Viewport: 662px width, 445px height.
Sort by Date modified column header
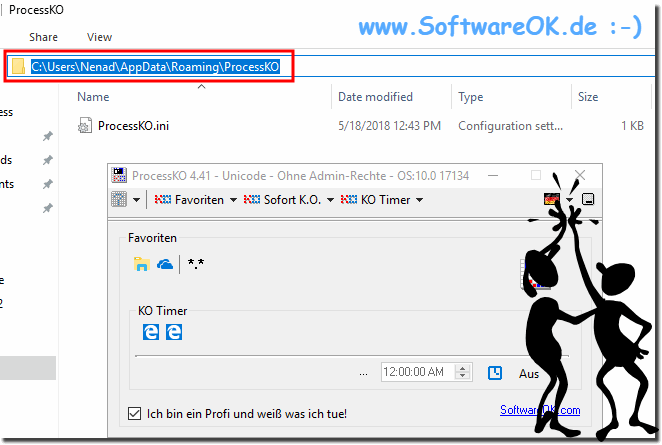(x=375, y=97)
